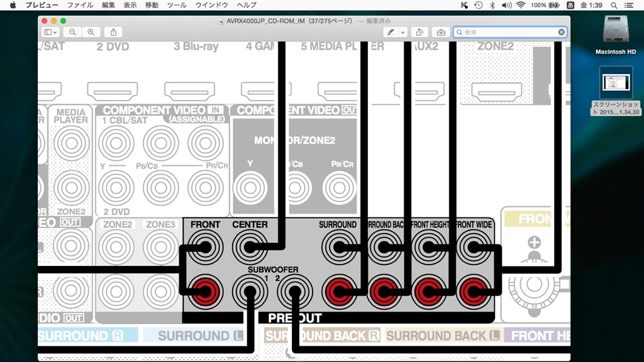Screen dimensions: 644x362
Task: Click the 2 DVD HDMI label at top
Action: pos(113,47)
